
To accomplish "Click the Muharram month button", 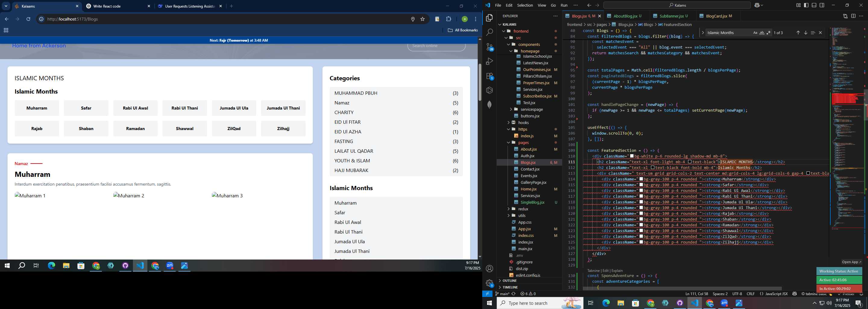I will [37, 108].
